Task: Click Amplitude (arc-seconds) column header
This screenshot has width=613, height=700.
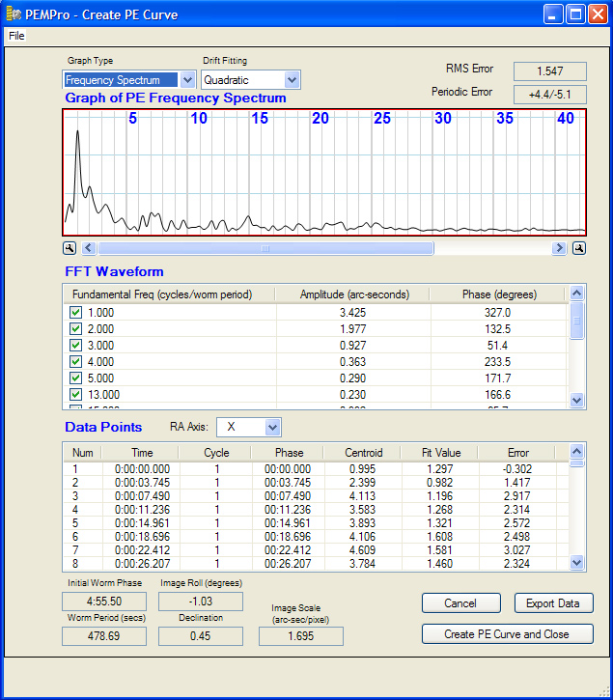Action: pos(354,294)
